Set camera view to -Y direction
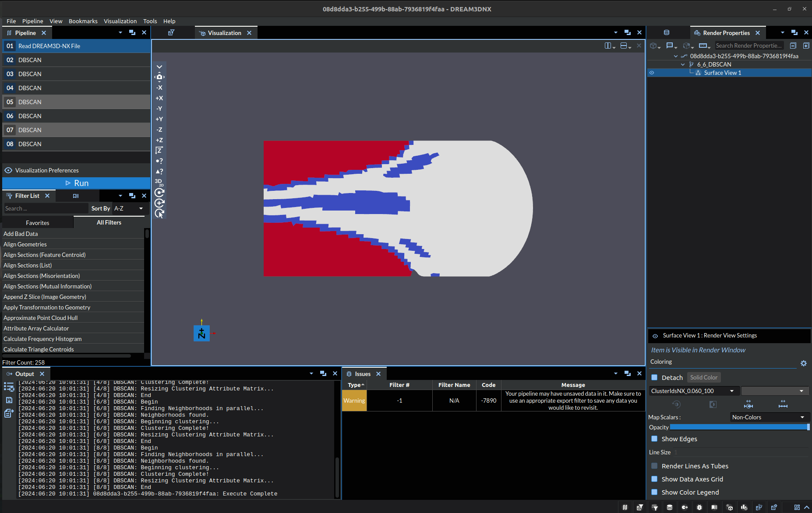 click(x=159, y=109)
